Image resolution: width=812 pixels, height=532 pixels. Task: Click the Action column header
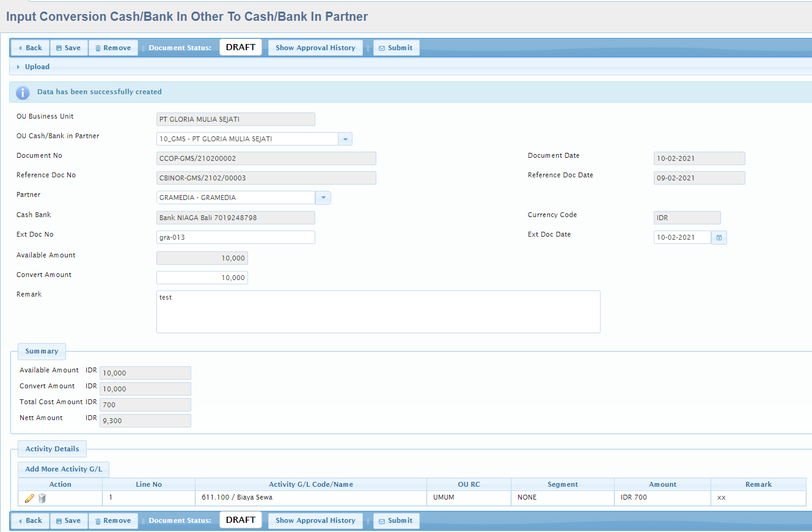60,484
